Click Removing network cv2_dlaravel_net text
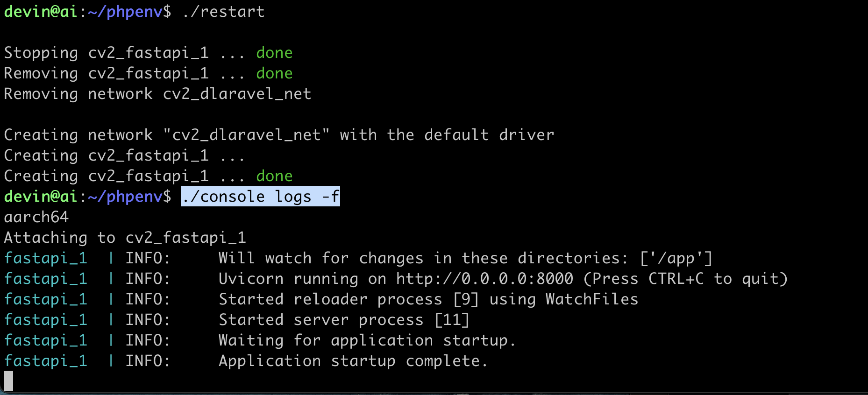 tap(157, 94)
